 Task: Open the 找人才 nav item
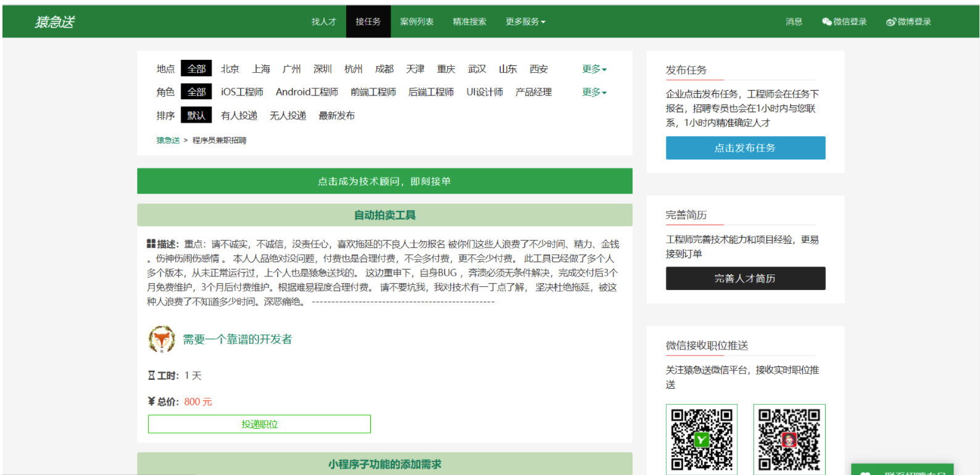[x=324, y=22]
